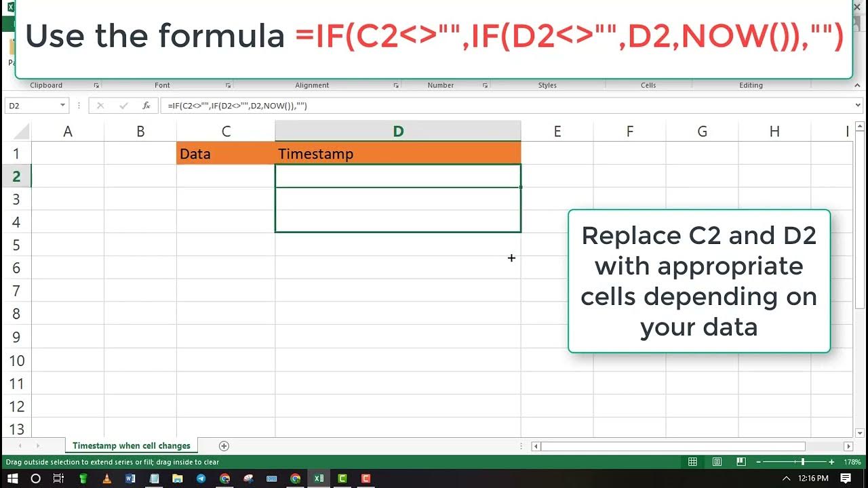Select the Data header cell C1
This screenshot has height=488, width=868.
tap(225, 154)
